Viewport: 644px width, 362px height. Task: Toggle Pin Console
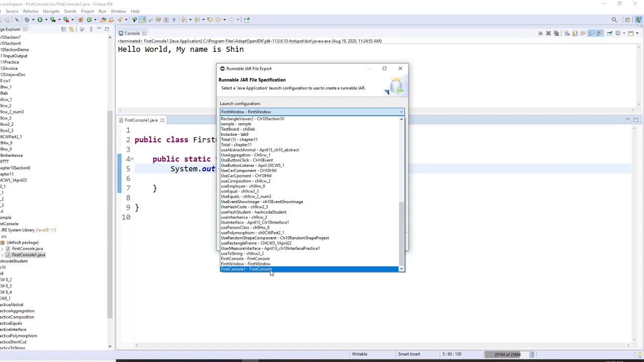(609, 33)
